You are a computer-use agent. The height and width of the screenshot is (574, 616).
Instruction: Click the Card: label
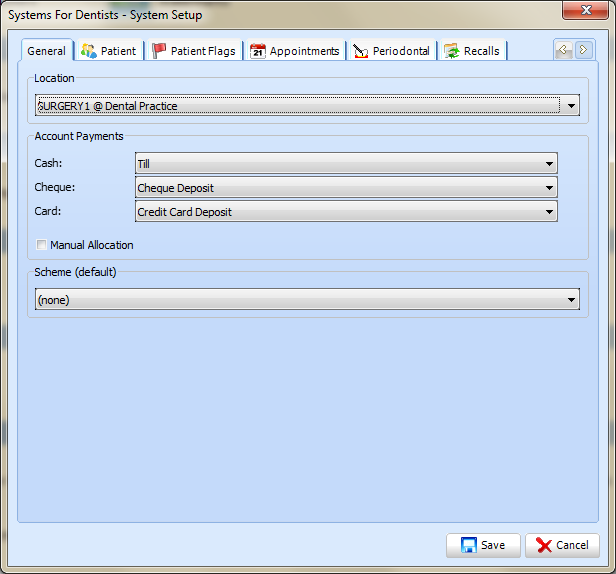[x=48, y=211]
